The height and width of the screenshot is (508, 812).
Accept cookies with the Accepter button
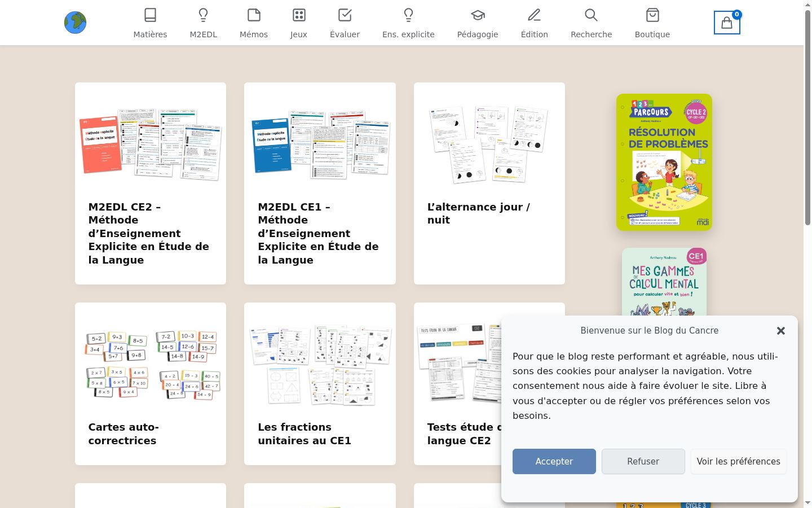coord(554,461)
